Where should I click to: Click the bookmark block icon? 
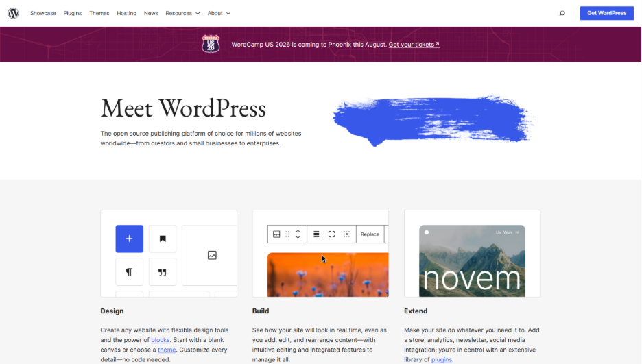click(x=163, y=239)
